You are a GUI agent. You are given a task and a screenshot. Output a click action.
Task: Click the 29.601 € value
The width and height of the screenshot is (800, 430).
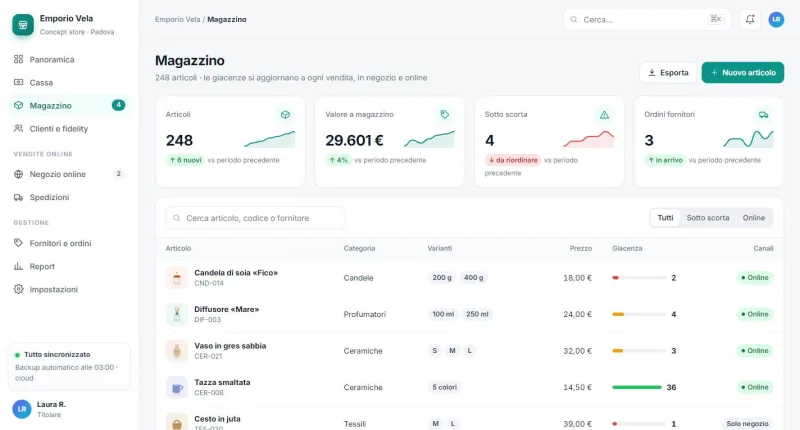(354, 140)
